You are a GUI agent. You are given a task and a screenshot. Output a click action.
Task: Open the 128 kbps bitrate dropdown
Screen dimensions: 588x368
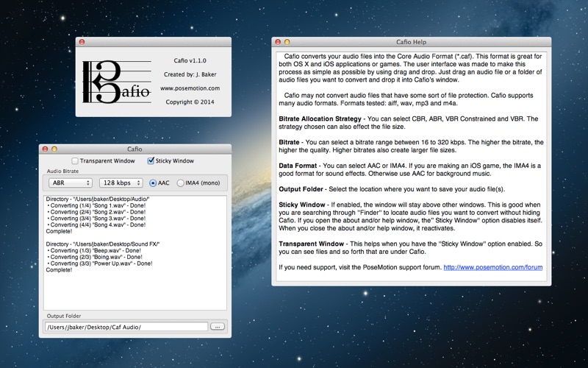click(x=121, y=183)
